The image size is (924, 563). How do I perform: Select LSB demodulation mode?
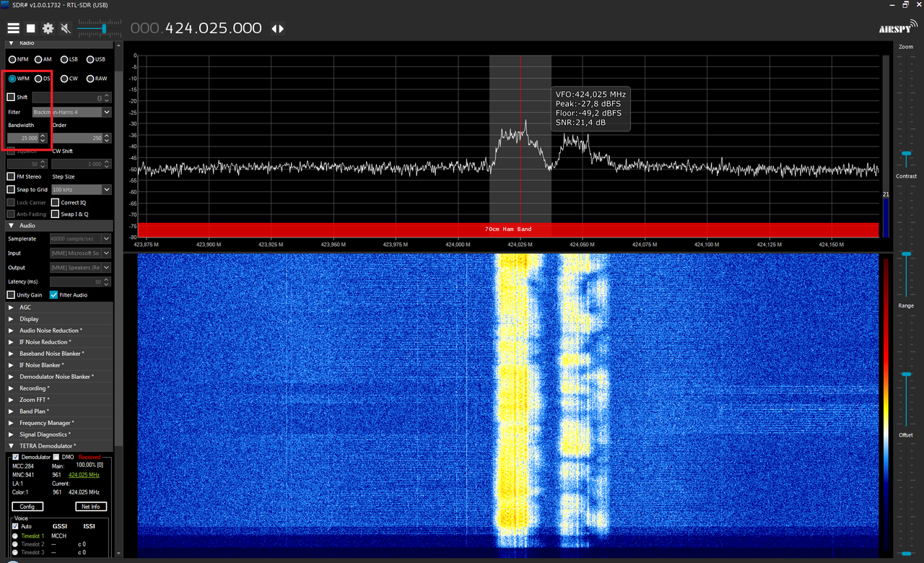(69, 59)
